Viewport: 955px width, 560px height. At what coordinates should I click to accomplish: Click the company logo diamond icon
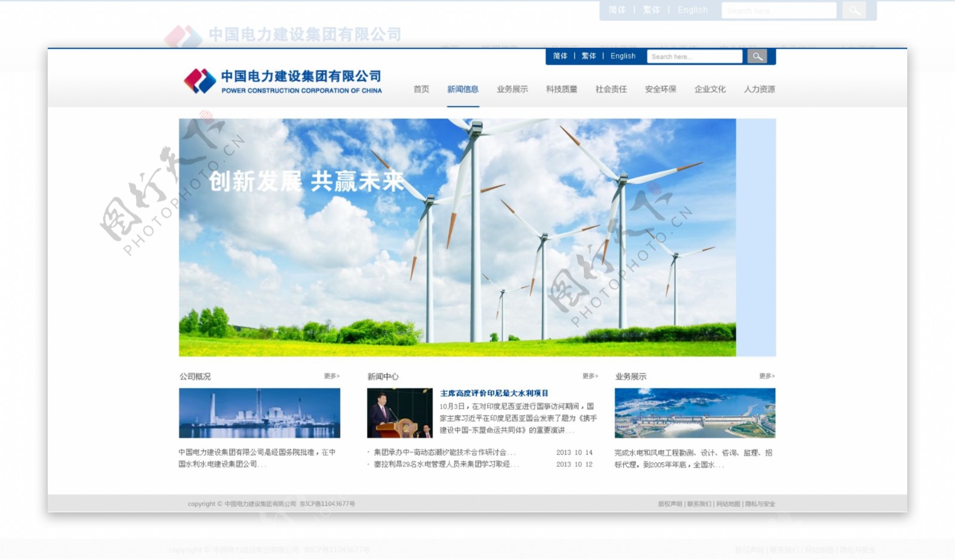(200, 81)
